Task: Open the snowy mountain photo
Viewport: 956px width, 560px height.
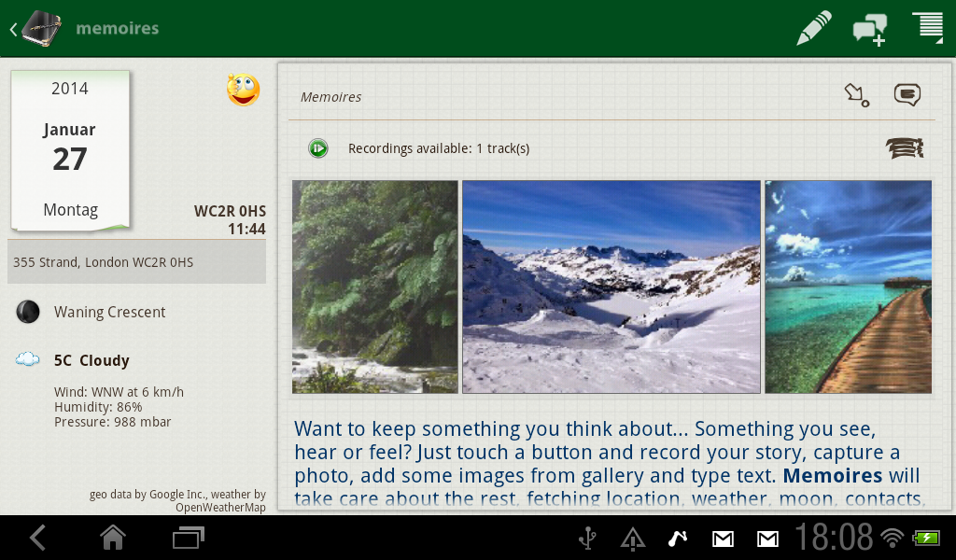Action: pos(612,287)
